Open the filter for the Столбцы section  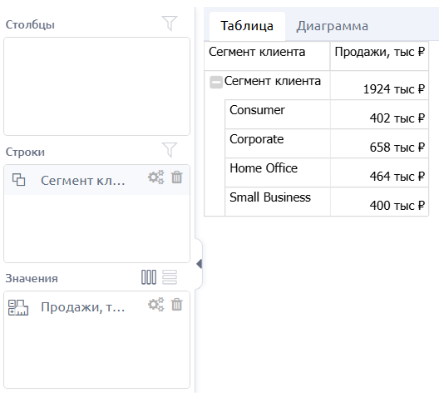tap(169, 23)
